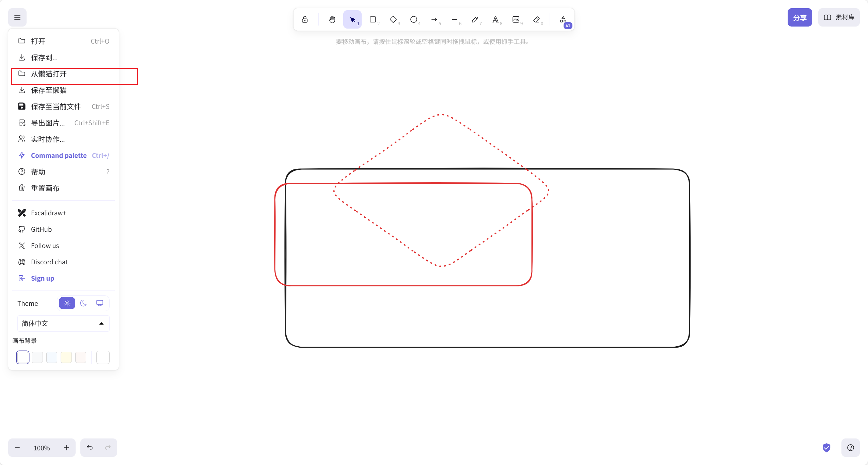Pick the light gray background swatch
The image size is (868, 465).
37,357
